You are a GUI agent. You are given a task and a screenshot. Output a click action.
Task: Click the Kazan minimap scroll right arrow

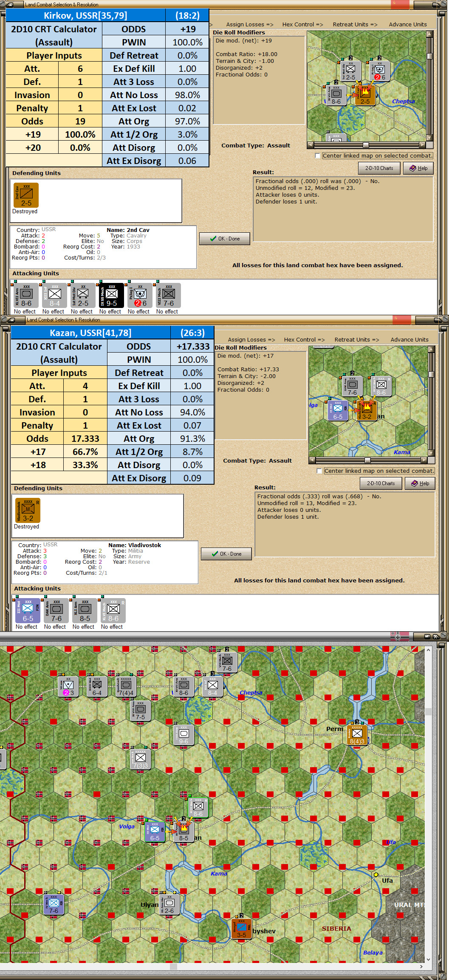[x=424, y=460]
